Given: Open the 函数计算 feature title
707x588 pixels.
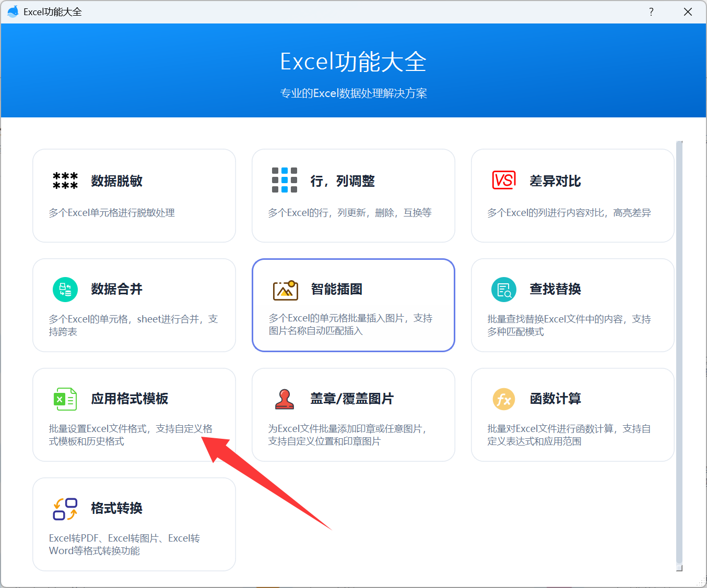Looking at the screenshot, I should pyautogui.click(x=556, y=399).
